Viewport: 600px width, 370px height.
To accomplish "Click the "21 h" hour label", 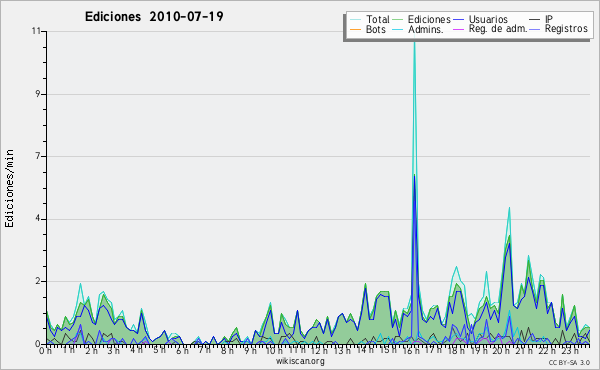I will [523, 350].
